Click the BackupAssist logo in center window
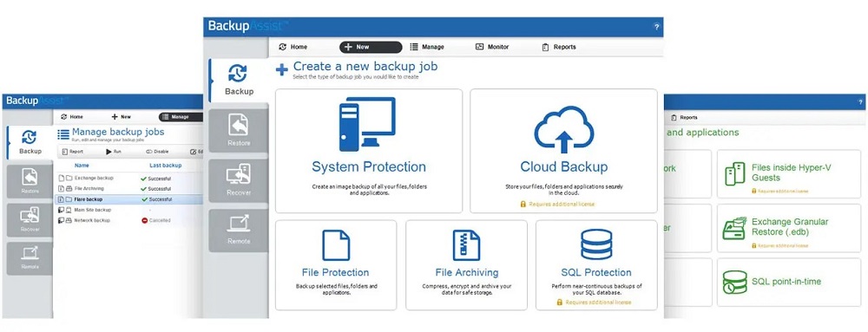This screenshot has width=868, height=332. [x=248, y=26]
